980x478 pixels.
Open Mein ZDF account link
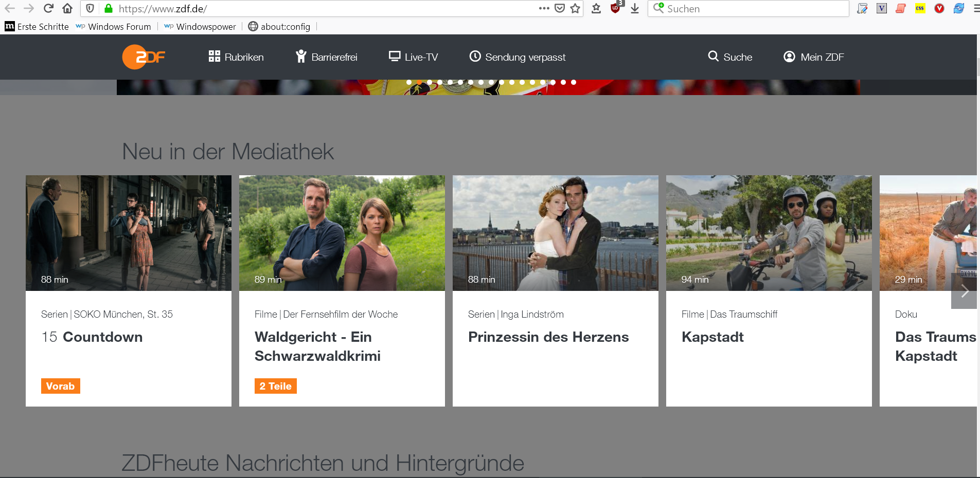pos(813,57)
